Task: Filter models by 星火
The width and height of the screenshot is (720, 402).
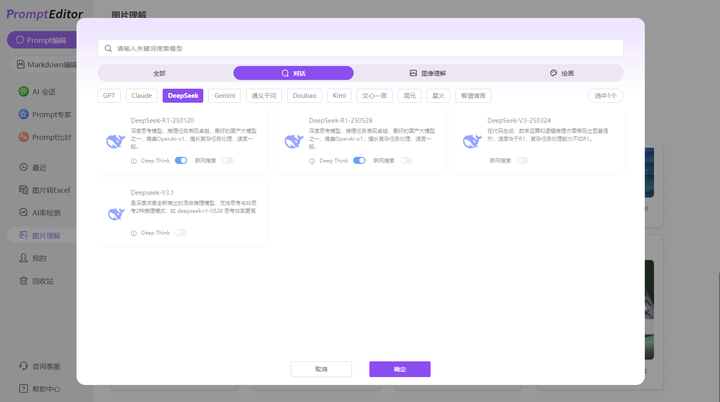Action: coord(439,96)
